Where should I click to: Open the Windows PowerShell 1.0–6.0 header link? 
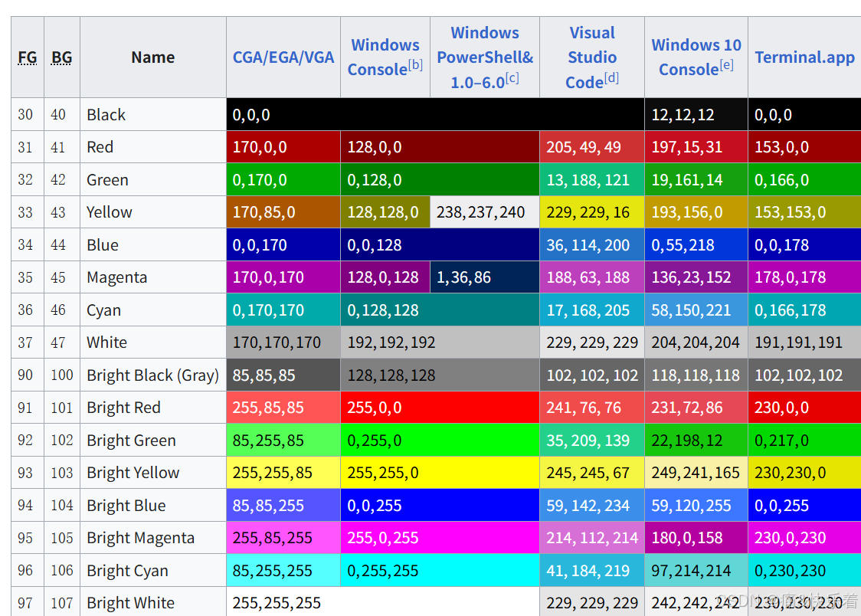coord(485,57)
